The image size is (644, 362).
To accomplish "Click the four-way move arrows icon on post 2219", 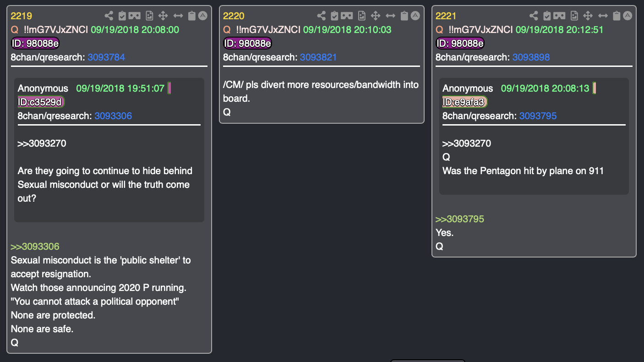I will click(x=163, y=16).
